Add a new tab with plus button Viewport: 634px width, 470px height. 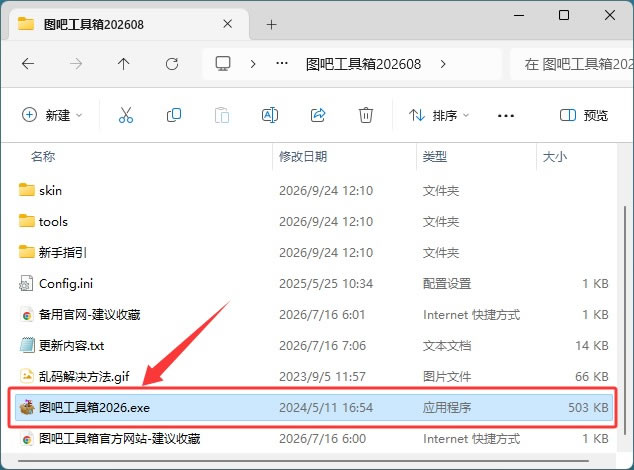[271, 25]
